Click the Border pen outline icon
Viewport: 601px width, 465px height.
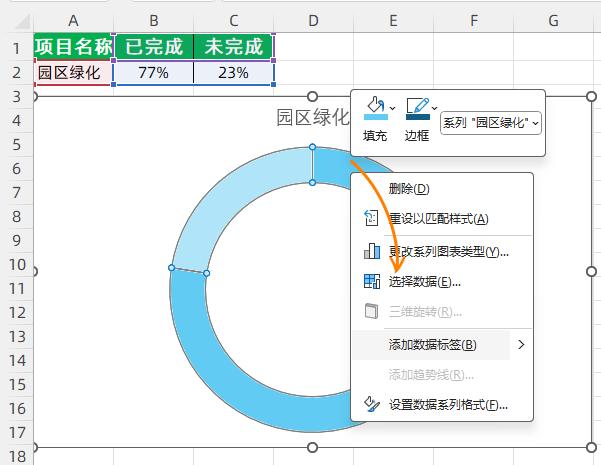tap(417, 109)
